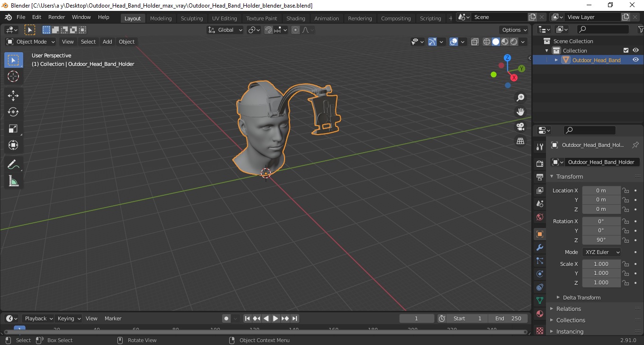Click the Scale X 1.000 field
The image size is (644, 345).
(601, 264)
